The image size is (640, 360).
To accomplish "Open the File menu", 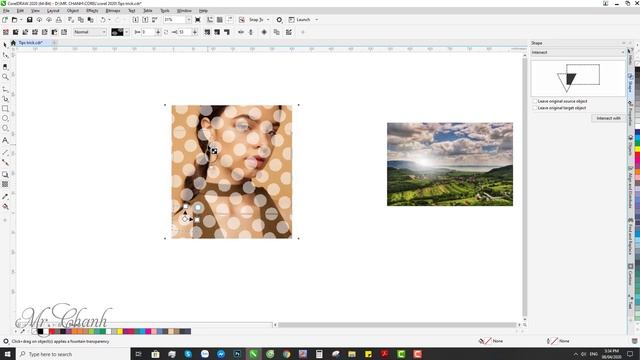I will click(x=6, y=11).
